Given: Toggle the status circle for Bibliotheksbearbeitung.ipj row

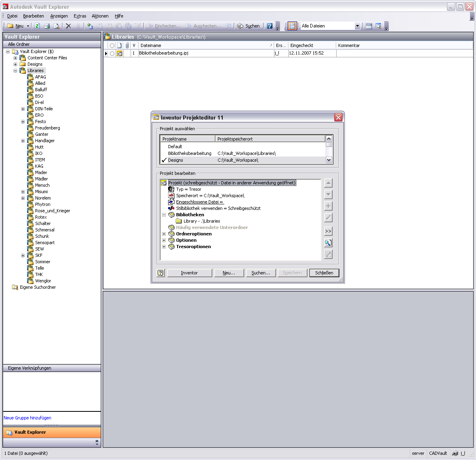Looking at the screenshot, I should tap(112, 53).
